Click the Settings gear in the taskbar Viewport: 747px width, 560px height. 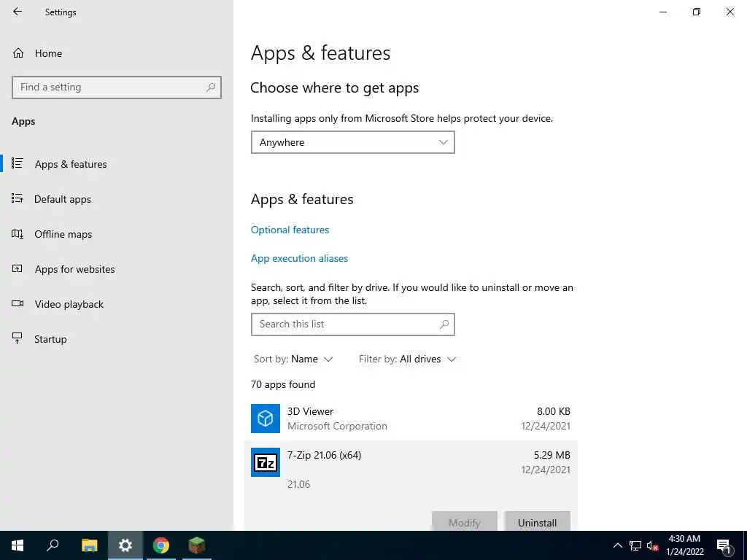pos(125,545)
